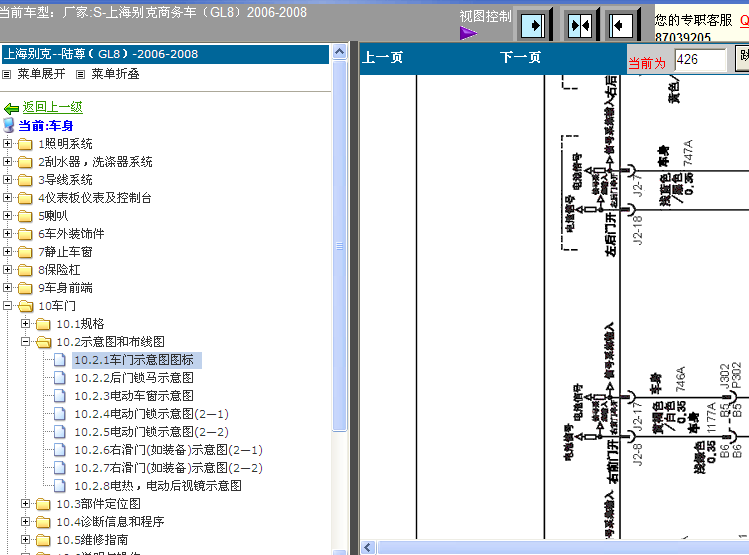
Task: Click page icon of 10.2.2后门锁马示意图
Action: [60, 378]
